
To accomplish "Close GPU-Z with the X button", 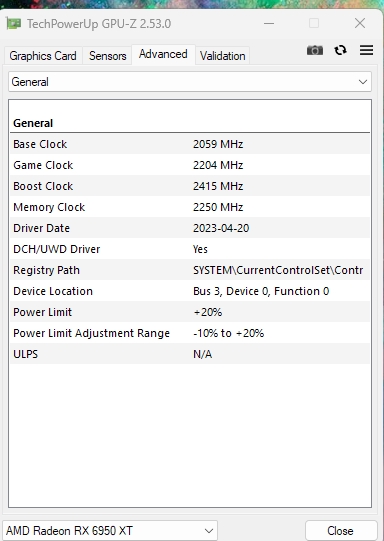I will click(x=360, y=23).
